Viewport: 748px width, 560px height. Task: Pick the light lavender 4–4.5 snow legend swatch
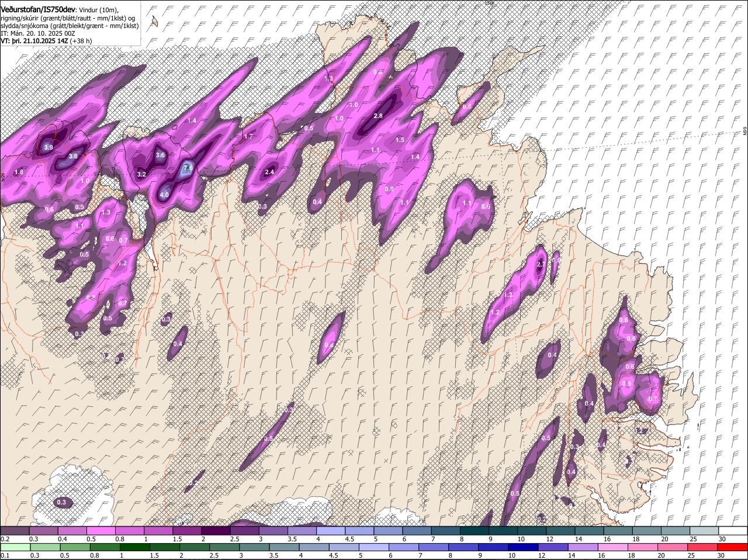[x=332, y=531]
